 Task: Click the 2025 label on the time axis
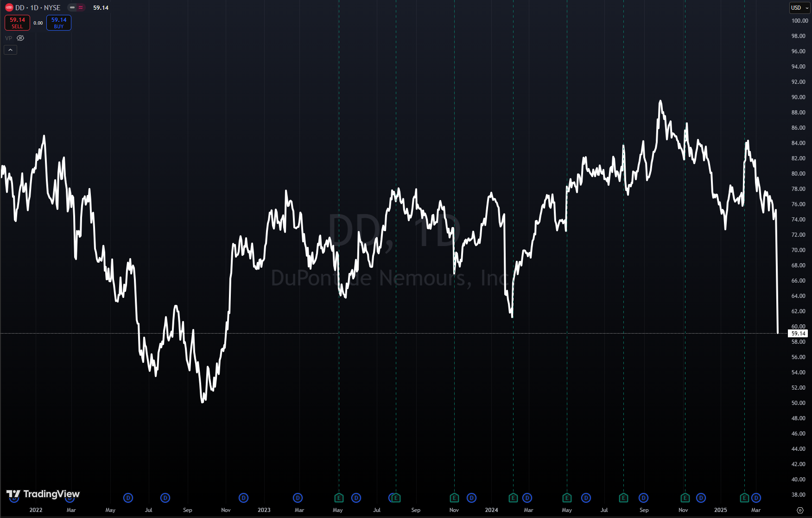click(x=721, y=510)
